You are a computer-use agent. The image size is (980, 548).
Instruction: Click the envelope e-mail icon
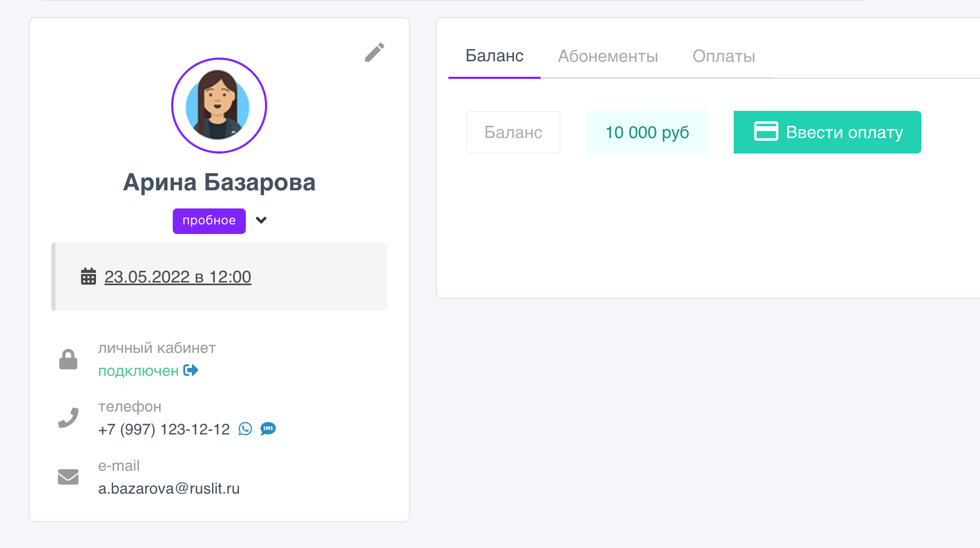point(68,477)
